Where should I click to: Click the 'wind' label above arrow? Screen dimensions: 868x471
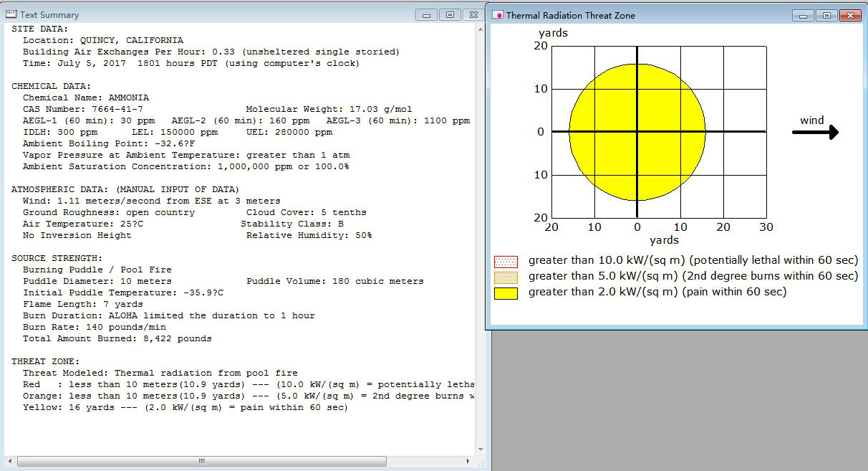812,120
